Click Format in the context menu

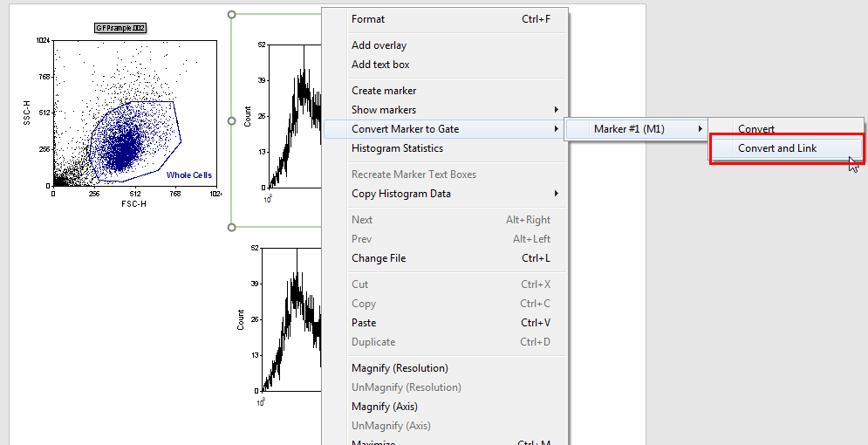click(368, 19)
